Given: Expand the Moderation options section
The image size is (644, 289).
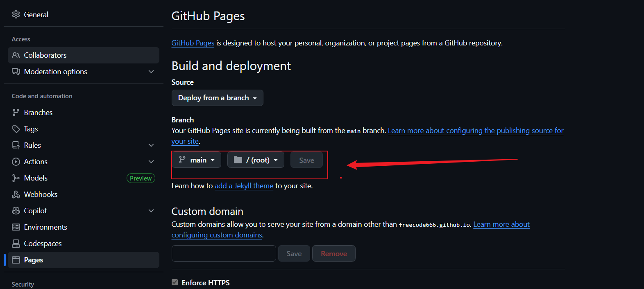Looking at the screenshot, I should click(x=151, y=72).
